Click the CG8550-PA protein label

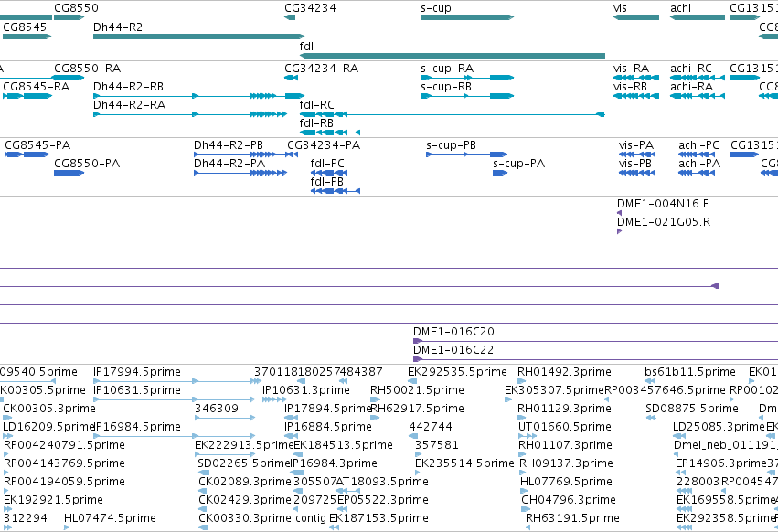[87, 164]
